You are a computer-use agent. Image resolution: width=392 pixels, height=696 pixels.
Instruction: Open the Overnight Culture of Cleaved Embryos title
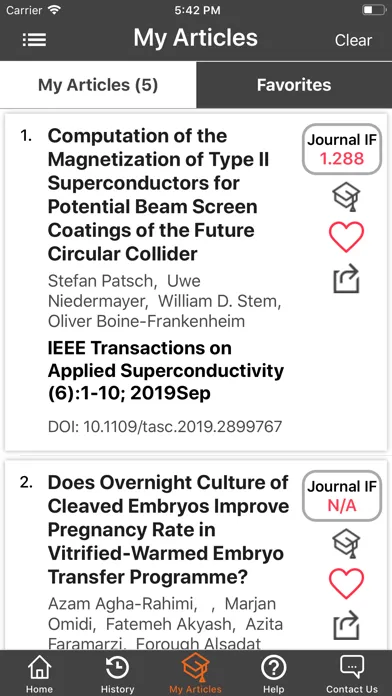click(168, 530)
